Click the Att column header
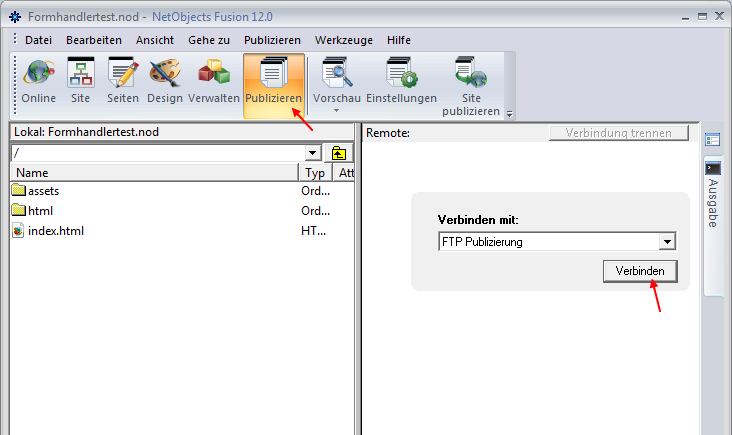 click(345, 173)
